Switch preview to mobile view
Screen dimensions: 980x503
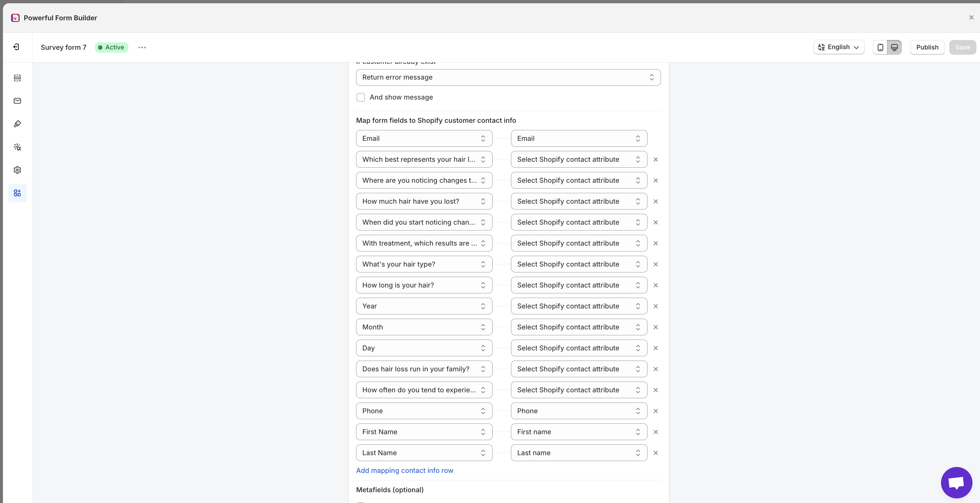[x=880, y=47]
